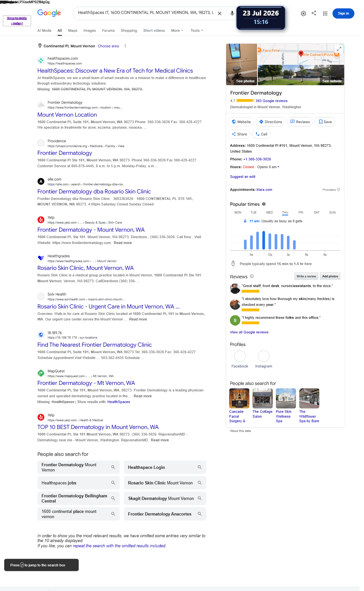Viewport: 364px width, 591px height.
Task: Open the Facebook profile icon
Action: pyautogui.click(x=240, y=356)
